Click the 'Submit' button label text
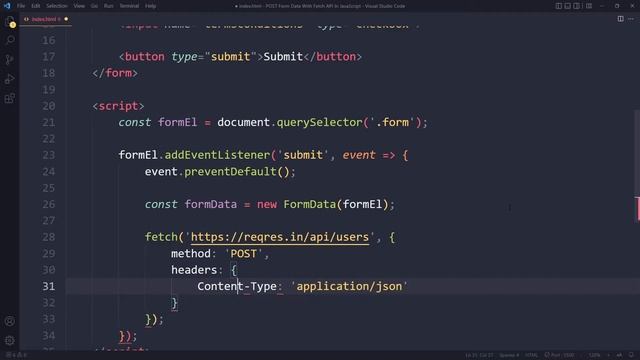 283,57
